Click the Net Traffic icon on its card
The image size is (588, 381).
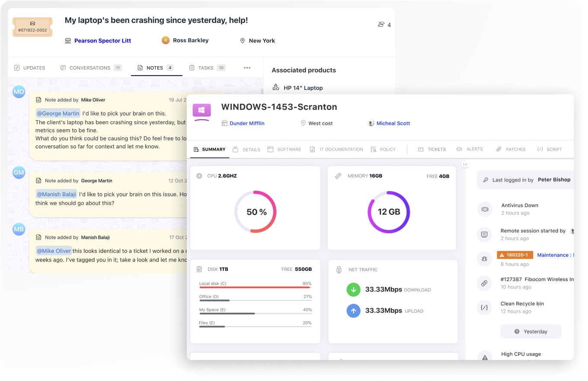[339, 269]
